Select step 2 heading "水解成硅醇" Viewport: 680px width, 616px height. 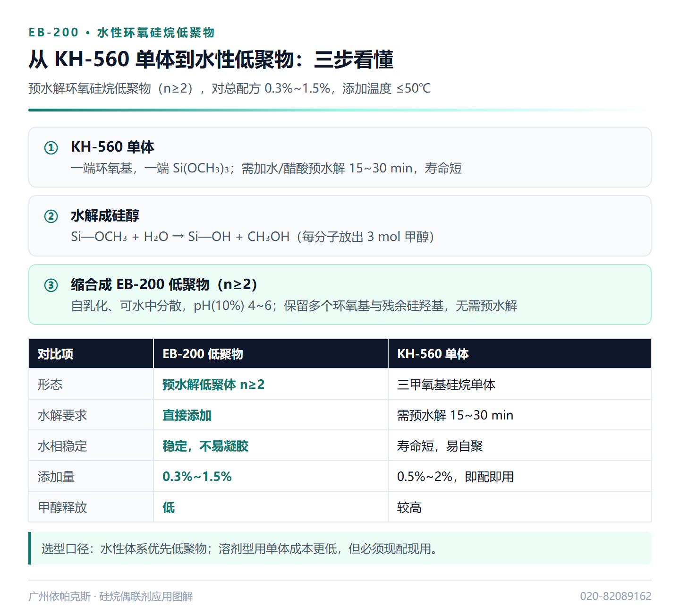(105, 216)
